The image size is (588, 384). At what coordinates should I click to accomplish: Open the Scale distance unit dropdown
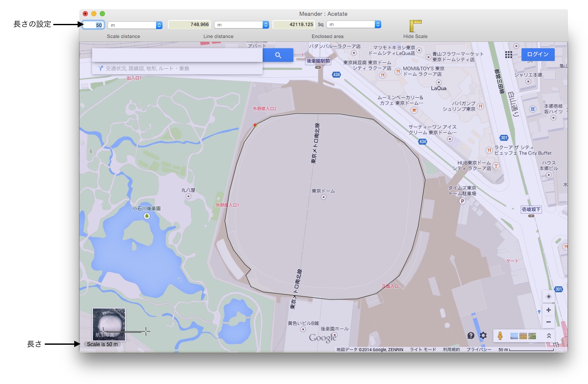pos(135,25)
